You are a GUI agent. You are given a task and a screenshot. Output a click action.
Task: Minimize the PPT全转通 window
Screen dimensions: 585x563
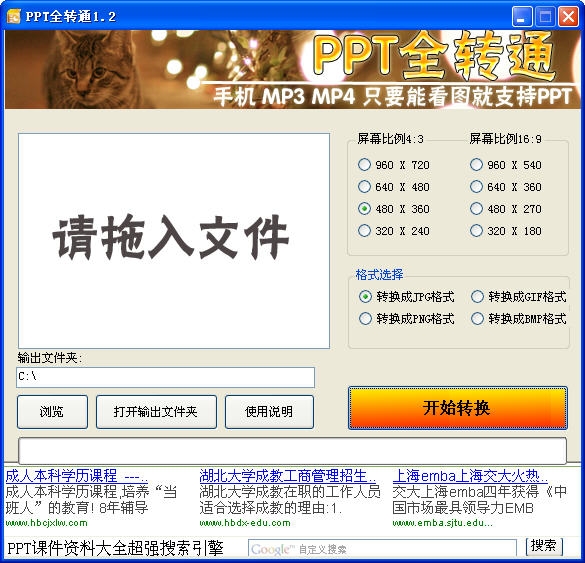click(x=522, y=17)
